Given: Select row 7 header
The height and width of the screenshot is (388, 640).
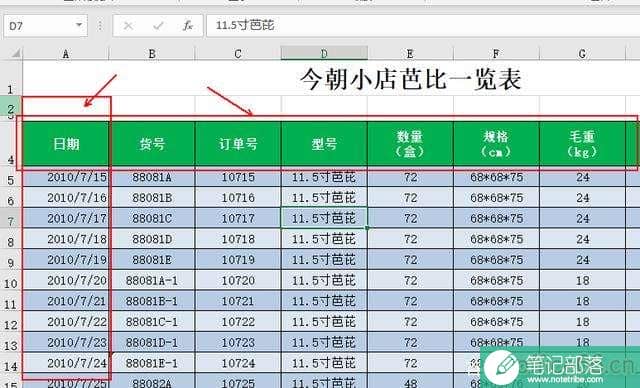Looking at the screenshot, I should tap(11, 219).
